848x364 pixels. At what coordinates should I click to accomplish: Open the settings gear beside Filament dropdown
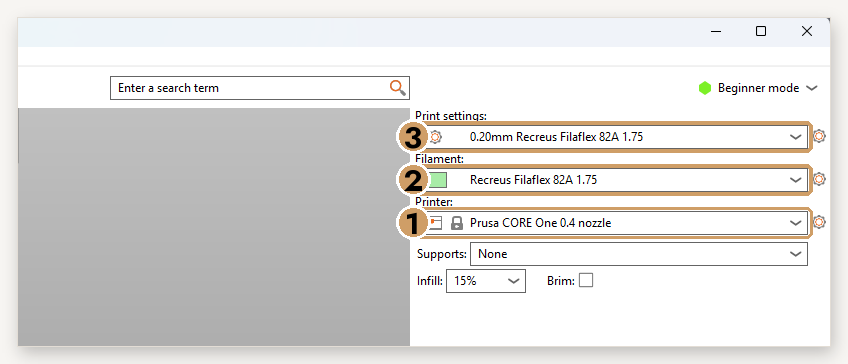[x=819, y=179]
